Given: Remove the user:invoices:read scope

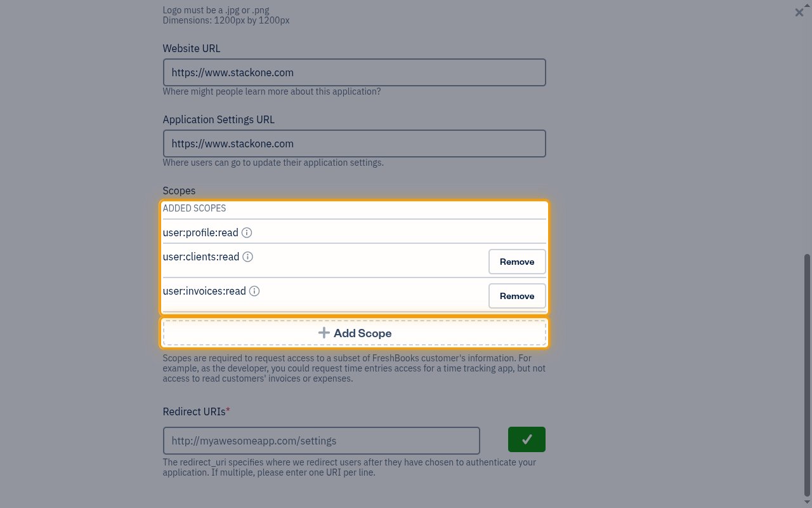Looking at the screenshot, I should [517, 296].
